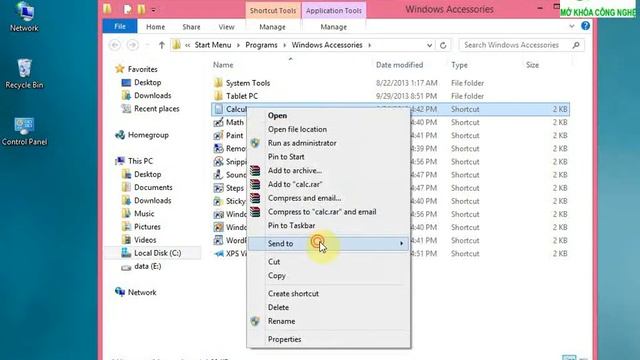Refresh the Windows Accessories folder

point(443,45)
